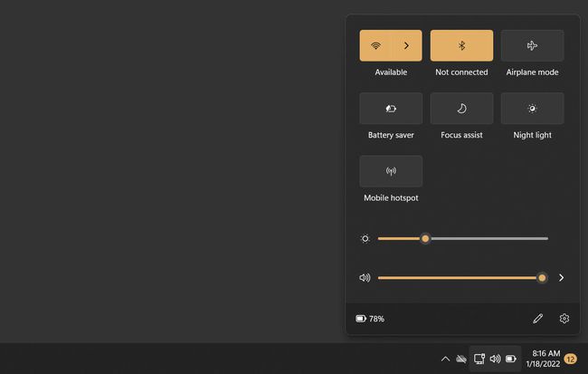Open Wi-Fi network list with the chevron
The height and width of the screenshot is (374, 588).
[406, 45]
